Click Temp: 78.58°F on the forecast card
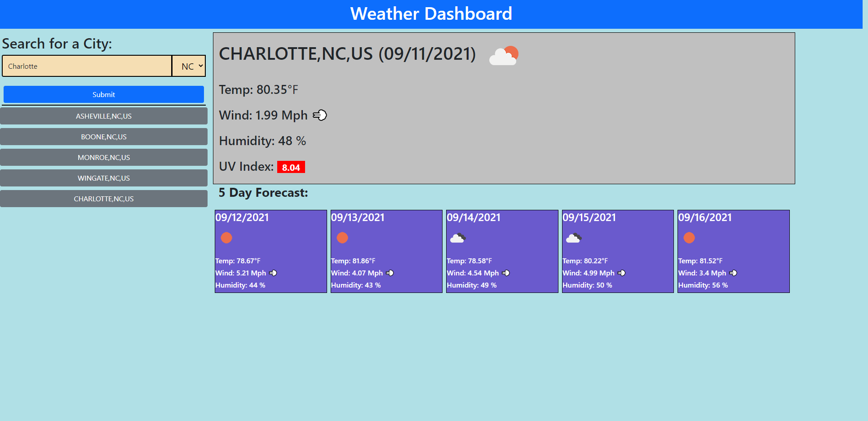The width and height of the screenshot is (868, 421). 469,261
